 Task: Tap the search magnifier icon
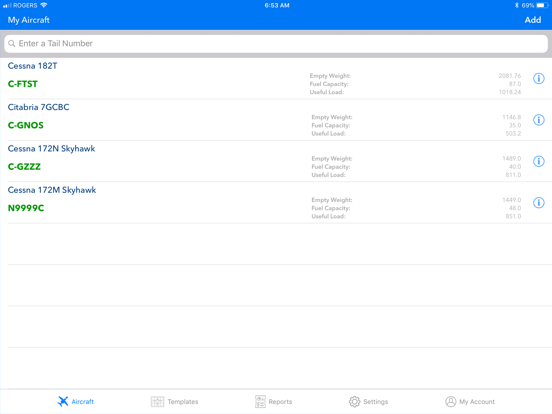12,44
